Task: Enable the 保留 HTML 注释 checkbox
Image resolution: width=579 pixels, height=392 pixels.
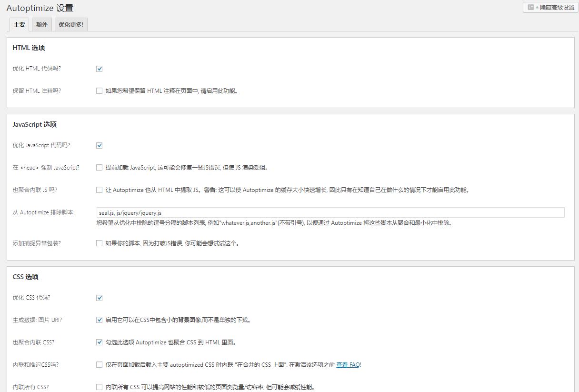Action: (99, 90)
